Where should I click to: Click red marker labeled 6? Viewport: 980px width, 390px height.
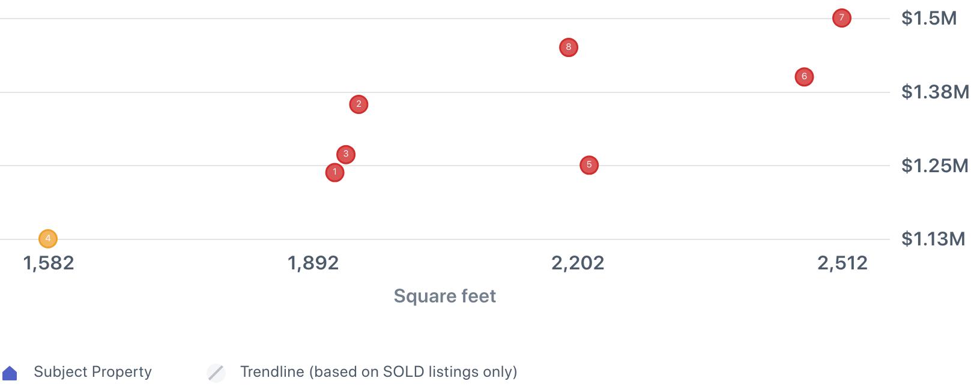pos(804,77)
